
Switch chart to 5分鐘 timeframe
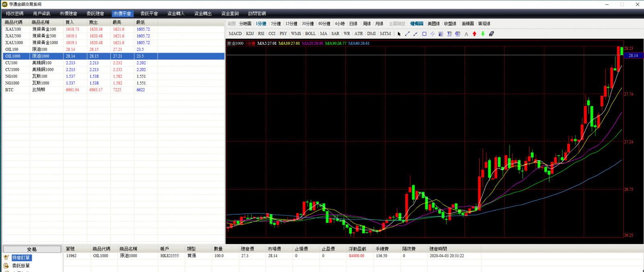click(x=276, y=24)
